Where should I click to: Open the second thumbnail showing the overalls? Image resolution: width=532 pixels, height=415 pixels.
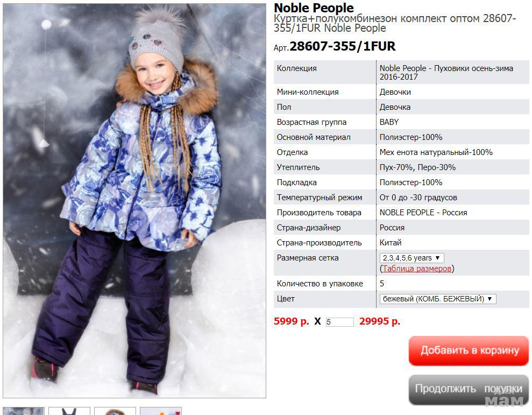(69, 411)
